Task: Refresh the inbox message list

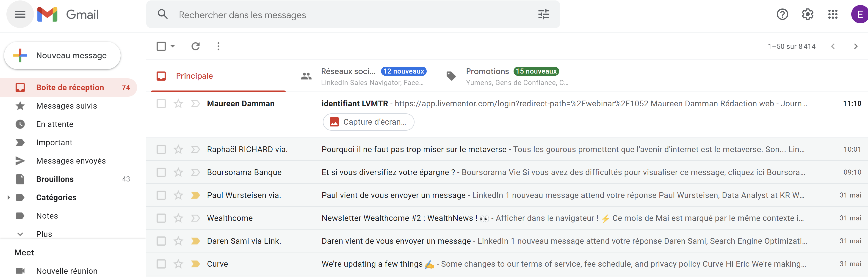Action: point(195,46)
